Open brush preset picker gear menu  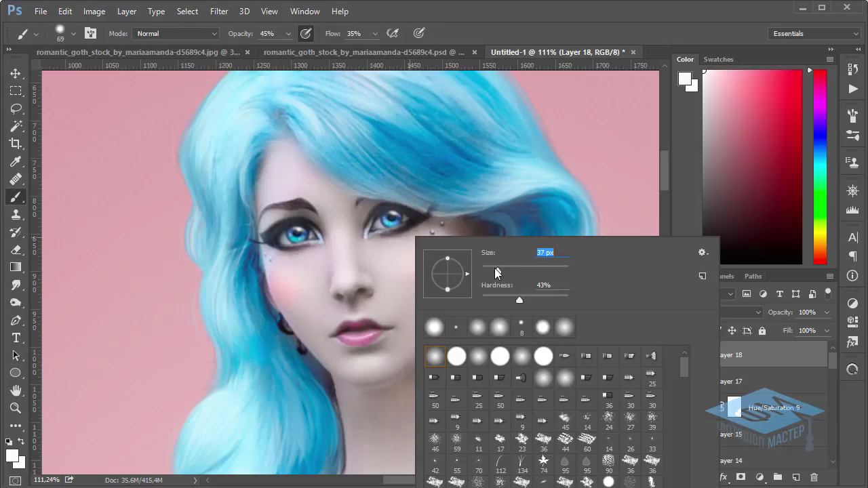[703, 252]
